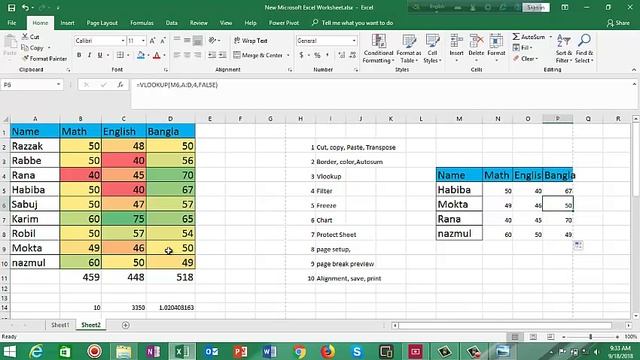This screenshot has width=640, height=360.
Task: Toggle Center alignment
Action: tap(187, 55)
